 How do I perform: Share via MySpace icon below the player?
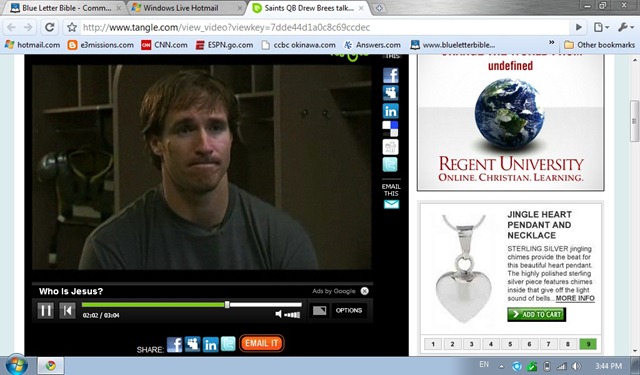[192, 344]
